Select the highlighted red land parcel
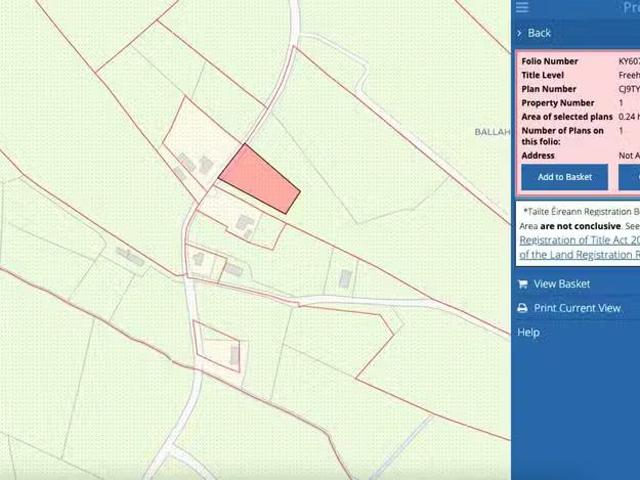The height and width of the screenshot is (480, 640). click(x=259, y=180)
